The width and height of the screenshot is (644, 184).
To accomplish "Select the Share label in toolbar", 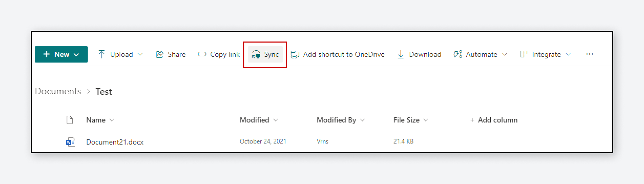I will click(176, 54).
